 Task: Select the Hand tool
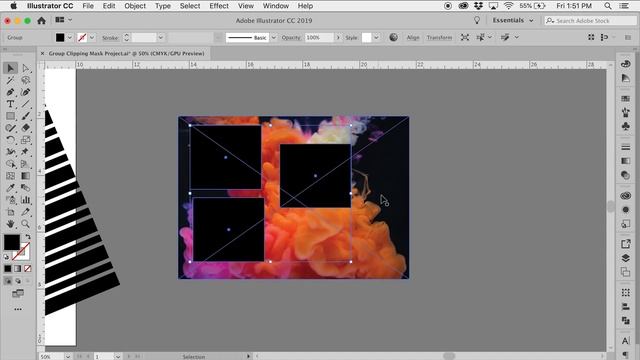(x=11, y=224)
